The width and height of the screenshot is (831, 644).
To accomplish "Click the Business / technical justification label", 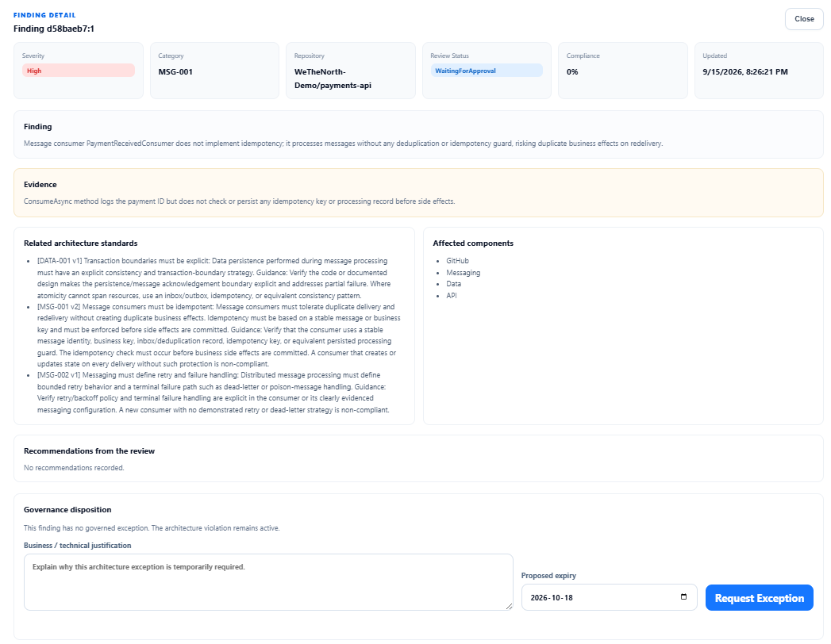I will [x=77, y=545].
